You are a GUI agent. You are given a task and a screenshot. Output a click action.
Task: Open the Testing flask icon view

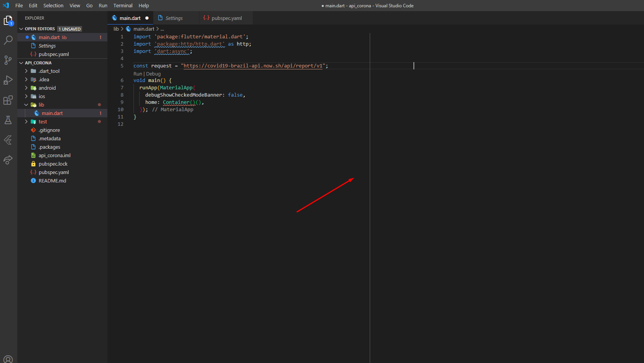click(8, 120)
